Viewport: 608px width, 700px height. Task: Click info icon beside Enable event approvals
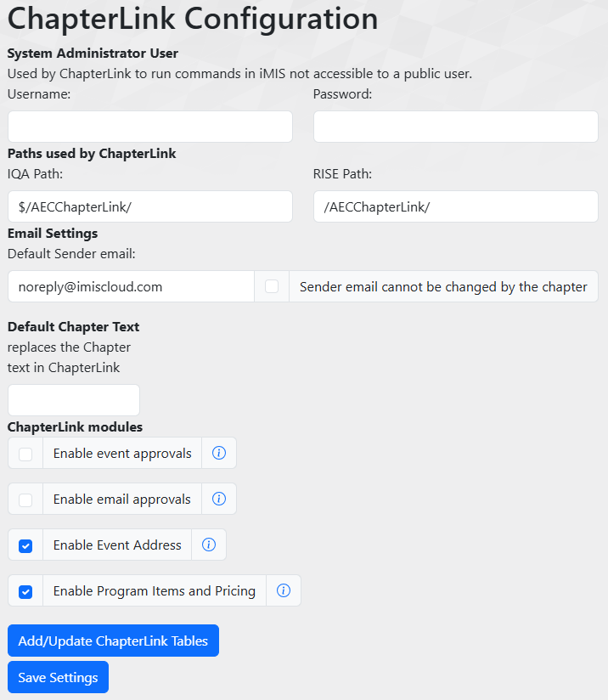[x=218, y=454]
